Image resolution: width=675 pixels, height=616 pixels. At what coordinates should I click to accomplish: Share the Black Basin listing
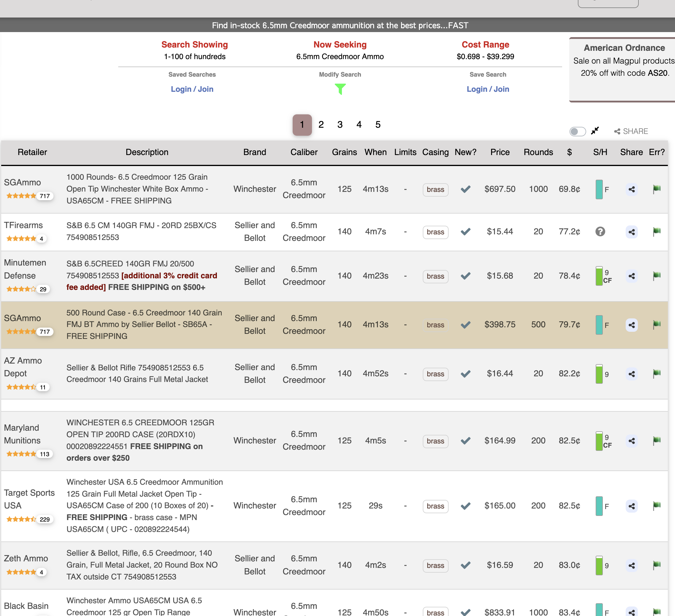[631, 612]
